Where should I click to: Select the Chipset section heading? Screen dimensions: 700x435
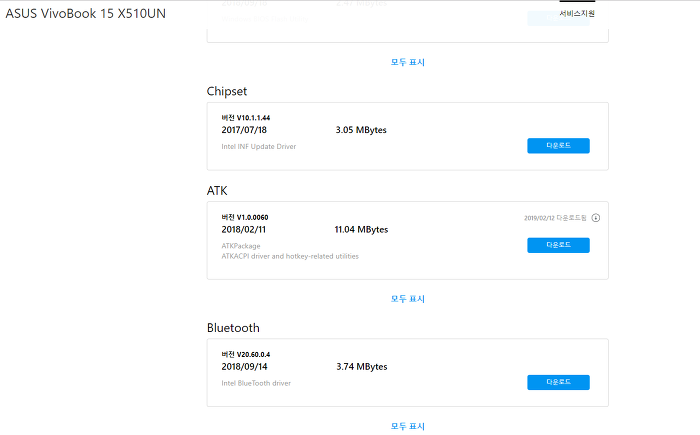(x=227, y=92)
